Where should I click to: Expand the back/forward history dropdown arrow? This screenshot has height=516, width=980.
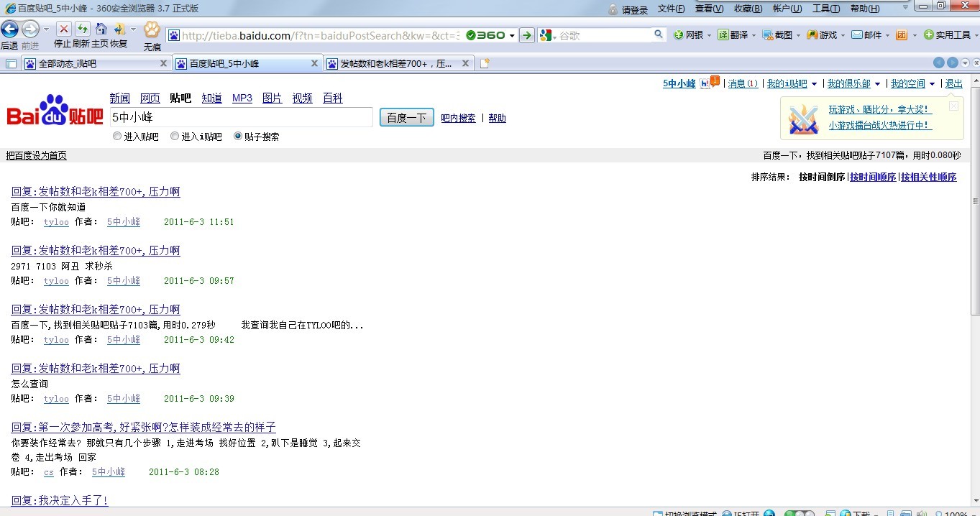(47, 29)
